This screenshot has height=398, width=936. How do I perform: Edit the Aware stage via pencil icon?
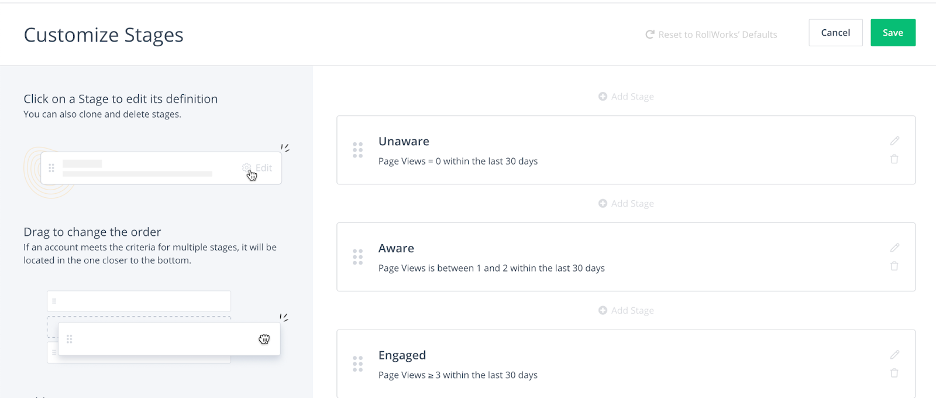894,248
